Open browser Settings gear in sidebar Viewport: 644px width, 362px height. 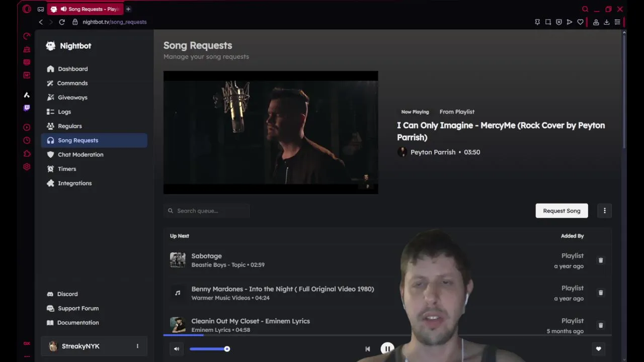tap(27, 167)
